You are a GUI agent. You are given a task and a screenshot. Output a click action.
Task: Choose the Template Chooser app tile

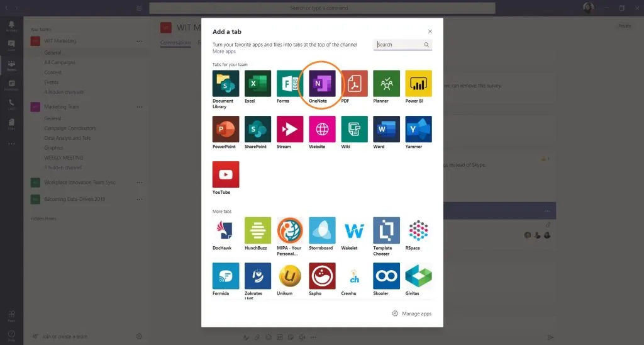coord(386,230)
